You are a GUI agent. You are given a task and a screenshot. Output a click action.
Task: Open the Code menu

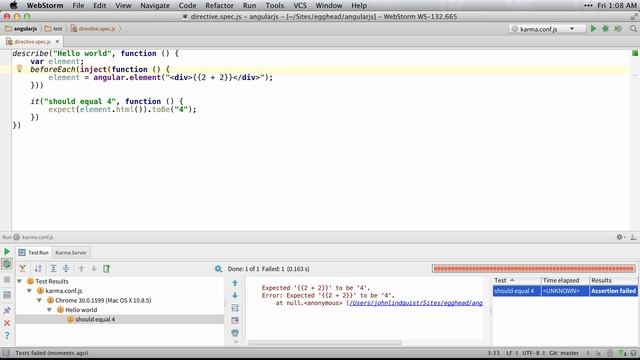pos(187,5)
